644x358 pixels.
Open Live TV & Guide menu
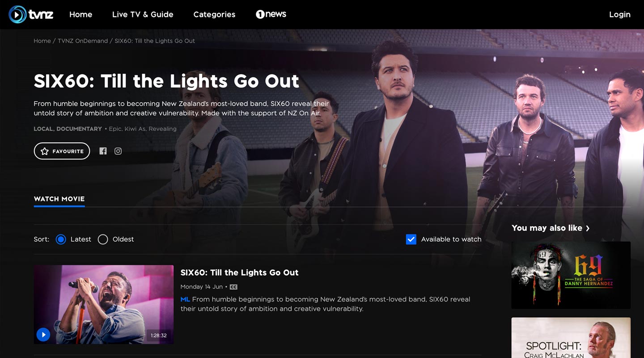click(143, 14)
